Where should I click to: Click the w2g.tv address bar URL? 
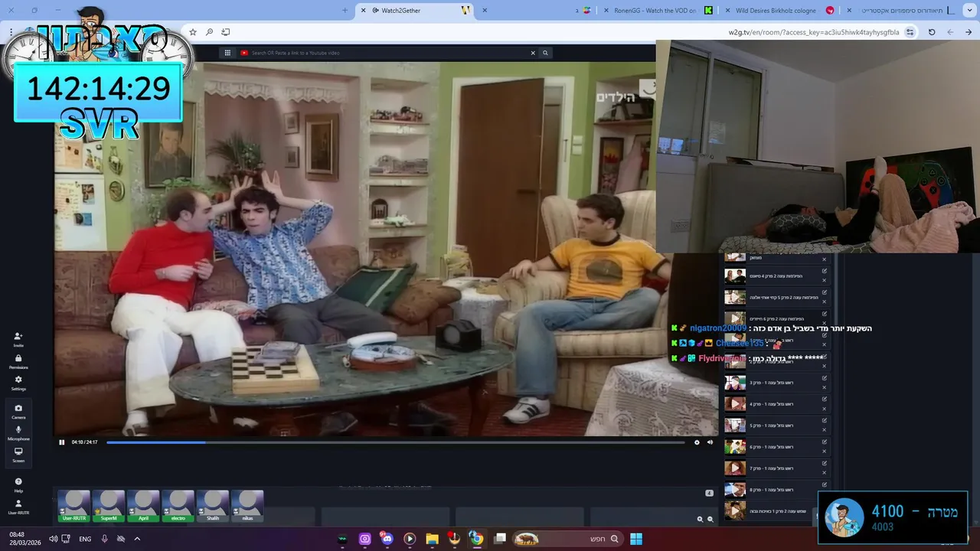[x=814, y=32]
